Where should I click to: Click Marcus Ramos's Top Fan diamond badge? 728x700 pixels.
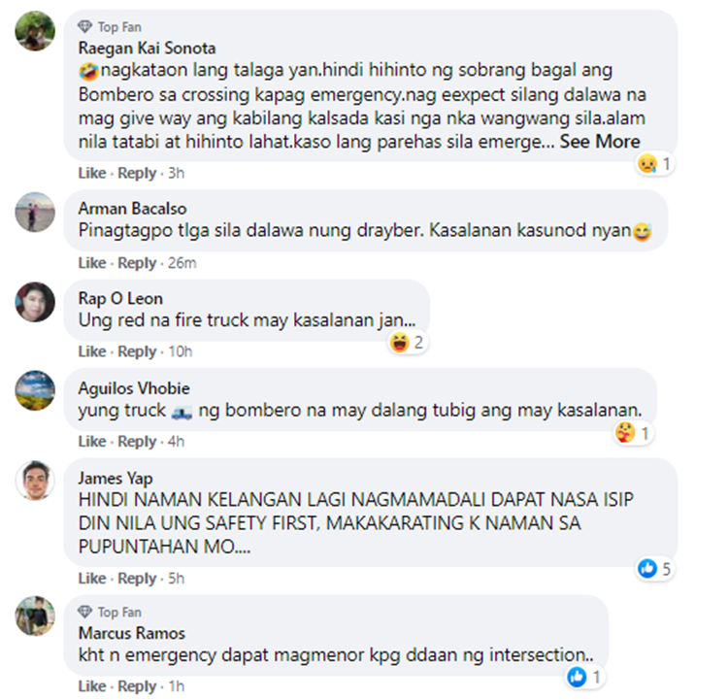[x=84, y=612]
